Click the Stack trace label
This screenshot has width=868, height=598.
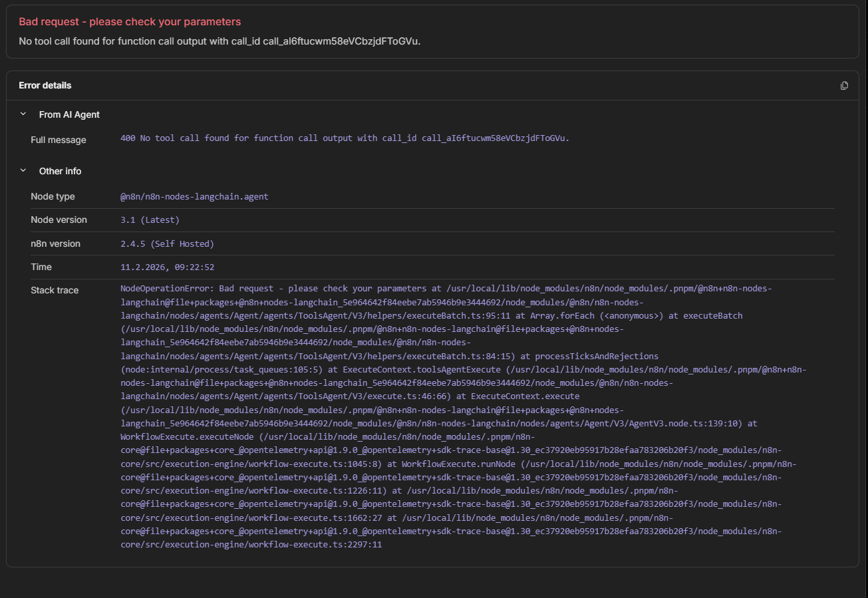click(55, 290)
